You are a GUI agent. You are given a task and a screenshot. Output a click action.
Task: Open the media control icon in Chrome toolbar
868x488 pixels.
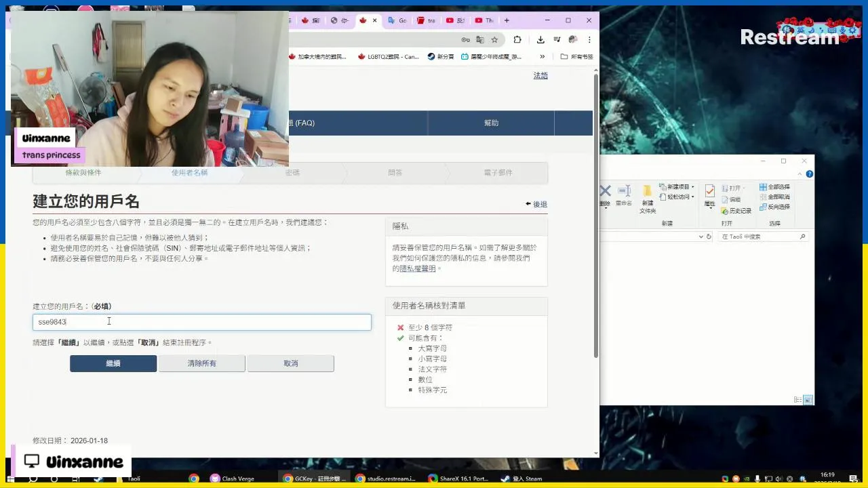(557, 40)
